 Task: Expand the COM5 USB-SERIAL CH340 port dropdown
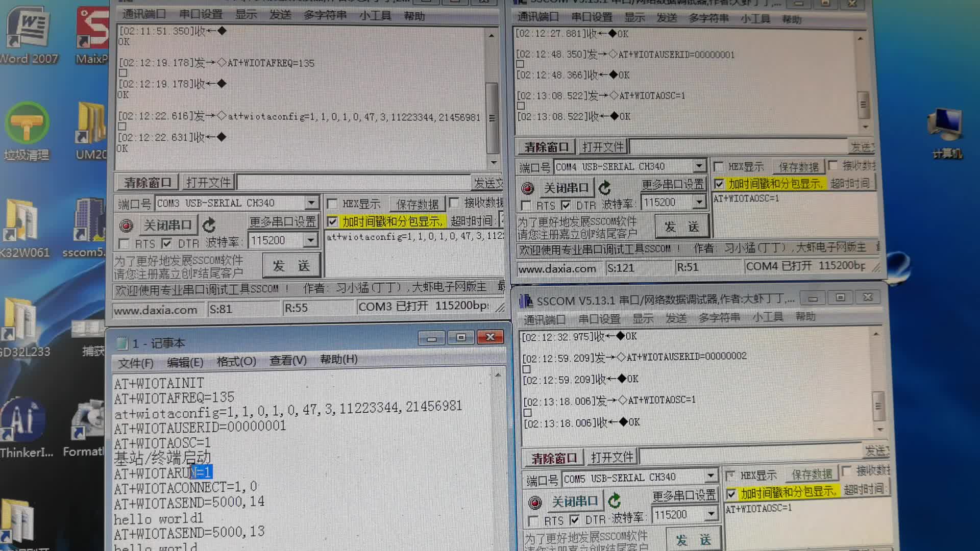(710, 477)
